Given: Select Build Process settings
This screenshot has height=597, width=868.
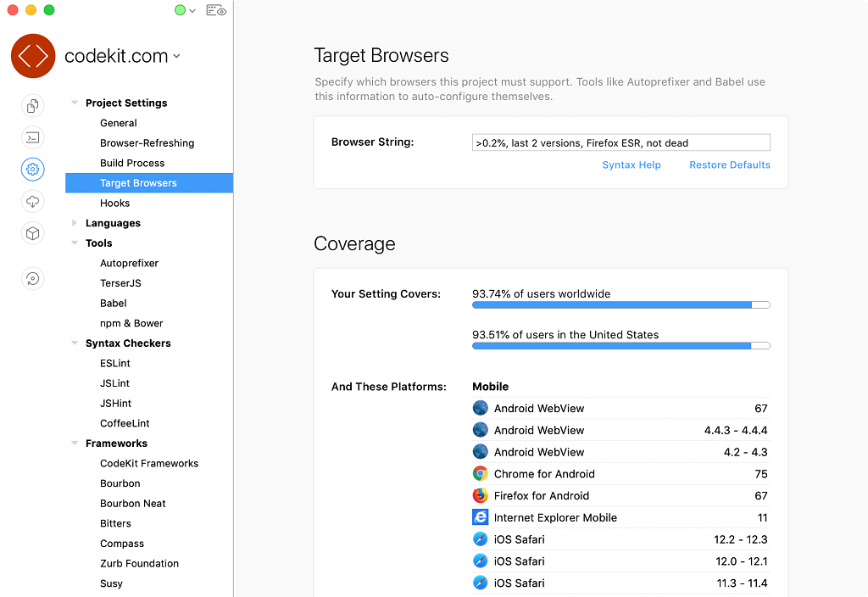Looking at the screenshot, I should 132,163.
